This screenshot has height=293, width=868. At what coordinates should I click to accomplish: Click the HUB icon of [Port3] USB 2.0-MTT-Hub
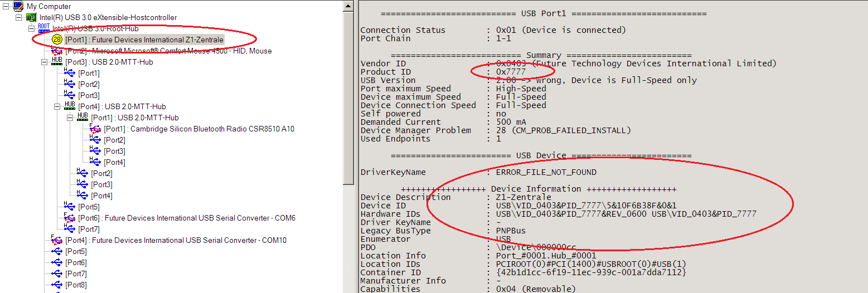pos(57,62)
